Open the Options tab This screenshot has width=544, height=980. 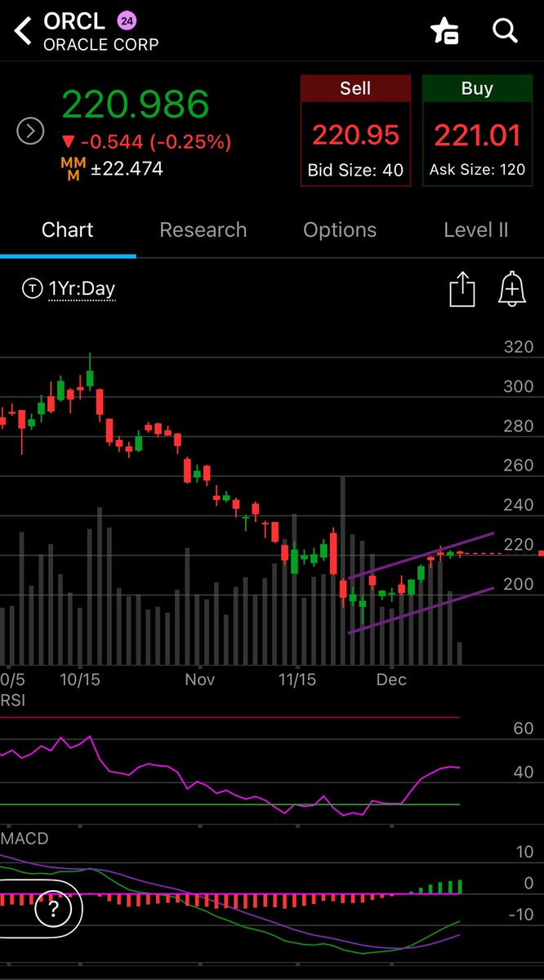tap(340, 230)
